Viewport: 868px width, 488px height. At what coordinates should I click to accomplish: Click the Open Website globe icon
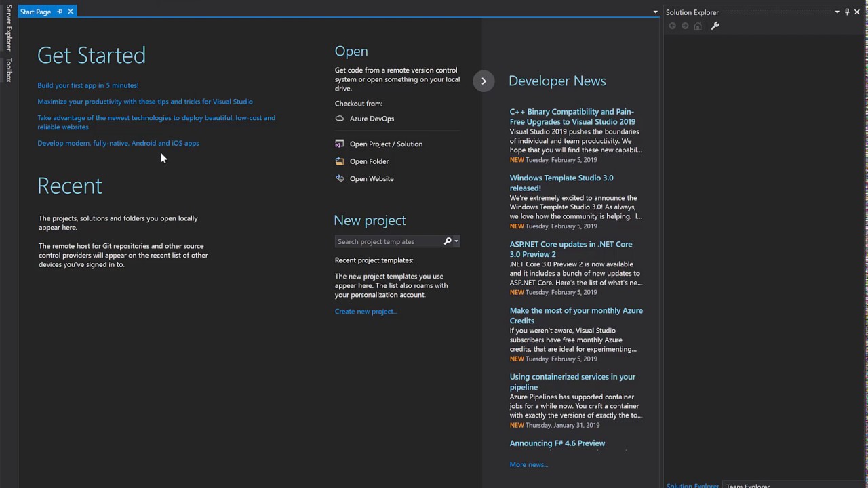point(340,178)
